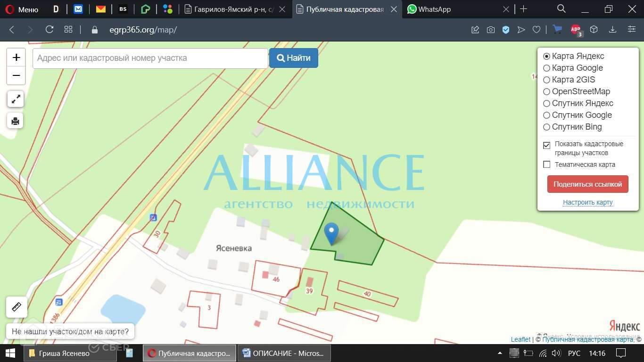Reload the current page

pos(50,30)
